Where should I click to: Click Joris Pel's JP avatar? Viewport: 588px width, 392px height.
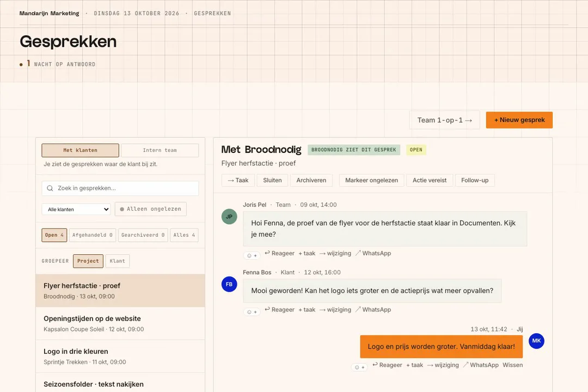229,217
